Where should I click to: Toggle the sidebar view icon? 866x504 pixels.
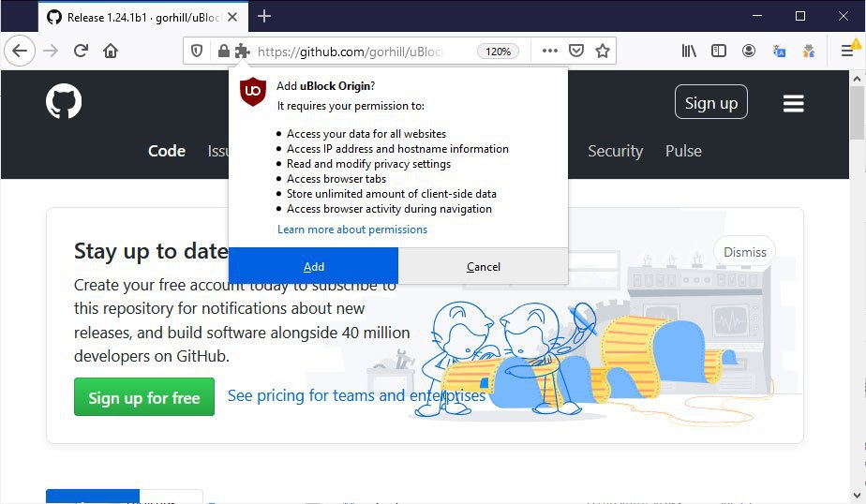tap(719, 51)
